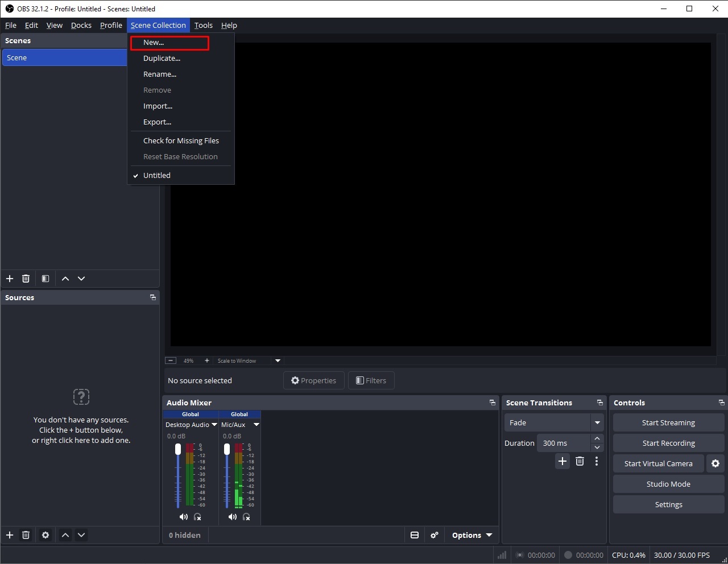Open scene filters icon in Scenes panel
The image size is (728, 564).
(45, 279)
